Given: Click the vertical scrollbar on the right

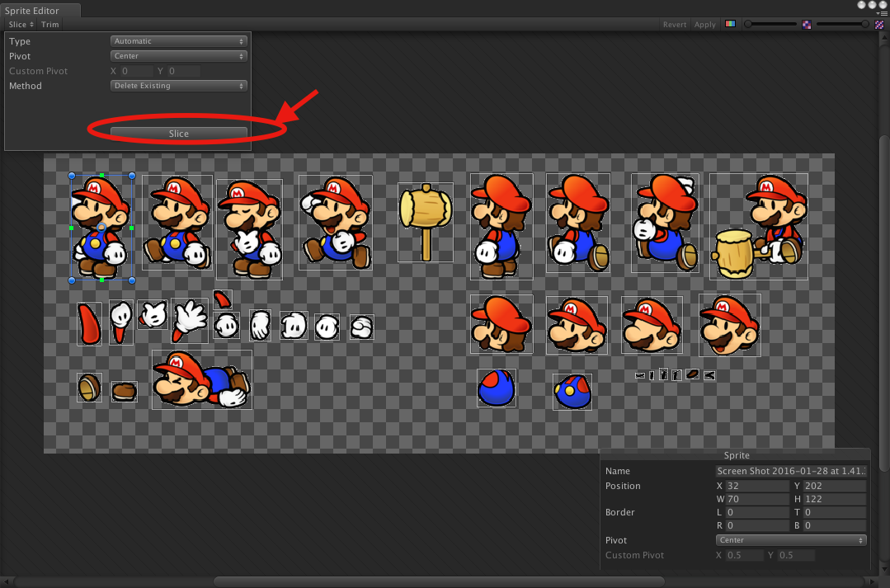Looking at the screenshot, I should point(884,303).
